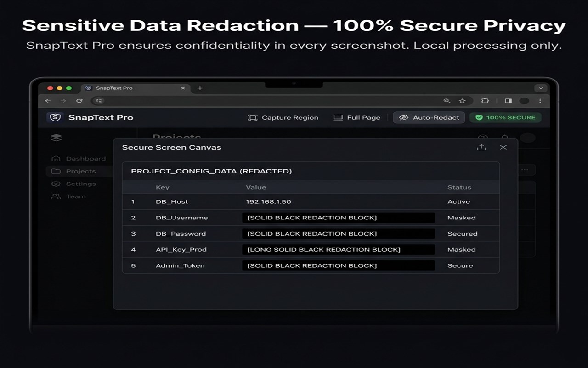
Task: Click the Full Page monitor icon
Action: tap(338, 117)
